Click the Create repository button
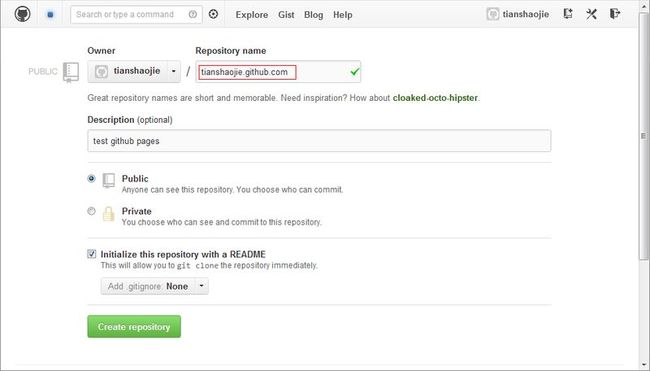Image resolution: width=650 pixels, height=371 pixels. pyautogui.click(x=134, y=327)
